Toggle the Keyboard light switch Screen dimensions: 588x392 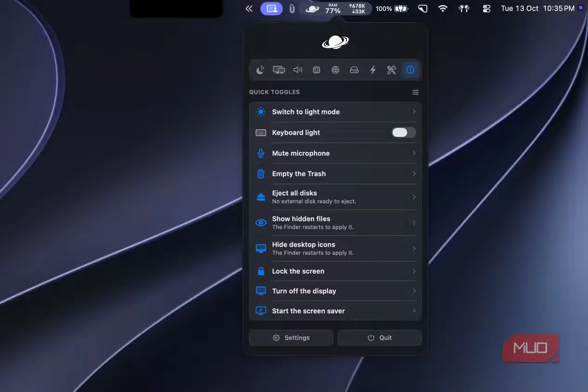pos(404,132)
